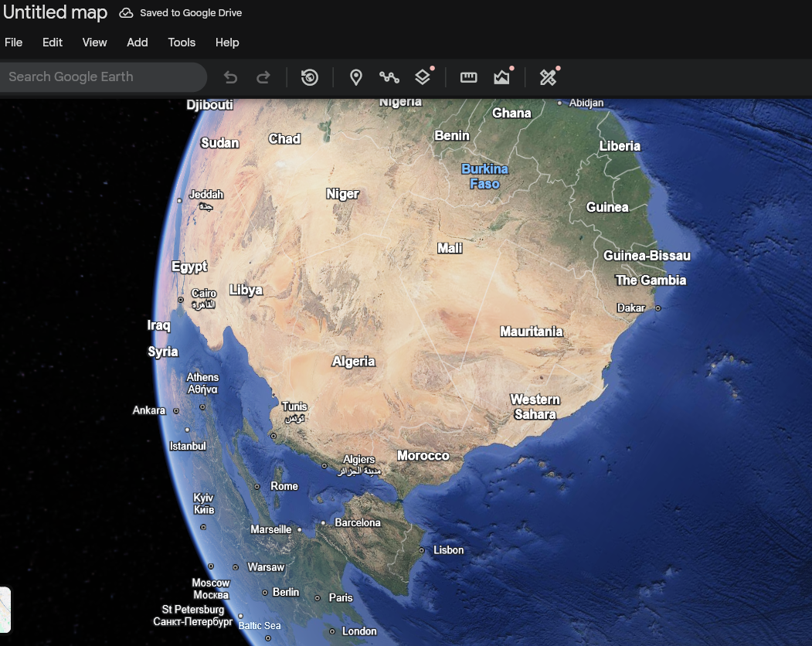Image resolution: width=812 pixels, height=646 pixels.
Task: Open the map style thumbnail at left edge
Action: (x=5, y=610)
